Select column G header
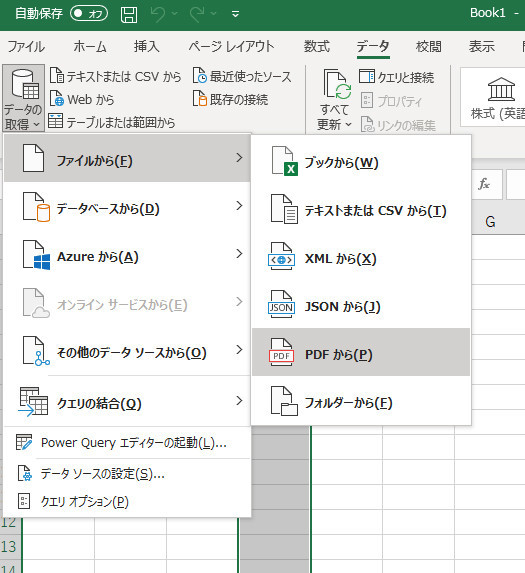Screen dimensions: 525x573 point(490,222)
